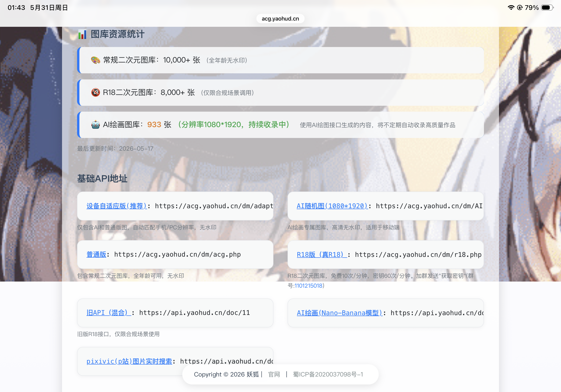561x392 pixels.
Task: Tap the group number 1101215018 link
Action: (x=308, y=286)
